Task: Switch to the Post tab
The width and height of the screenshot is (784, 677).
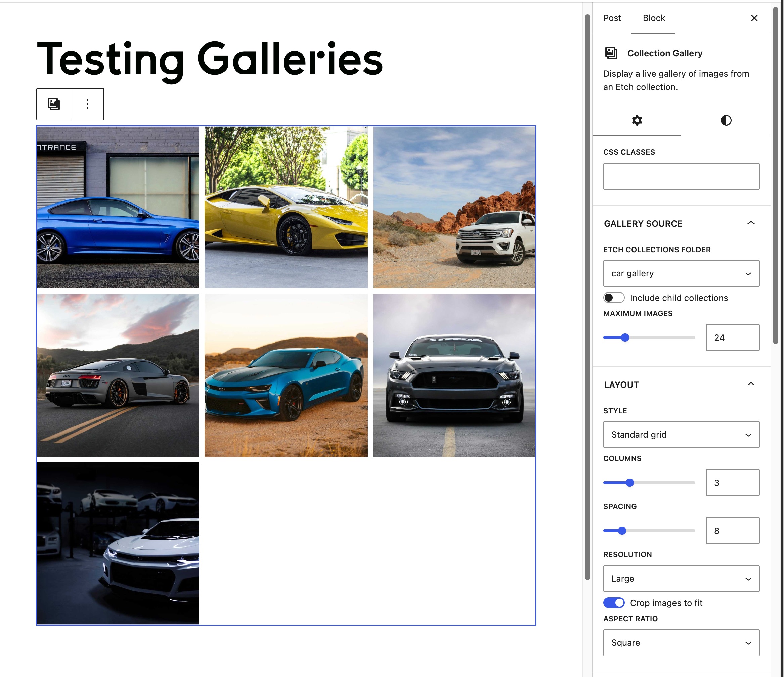Action: [x=612, y=18]
